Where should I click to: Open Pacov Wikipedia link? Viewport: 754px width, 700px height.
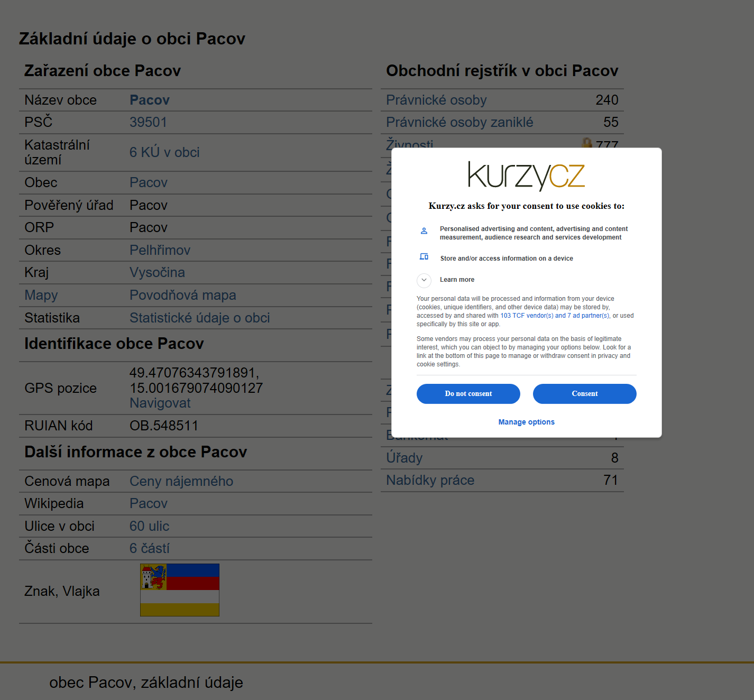(x=149, y=503)
